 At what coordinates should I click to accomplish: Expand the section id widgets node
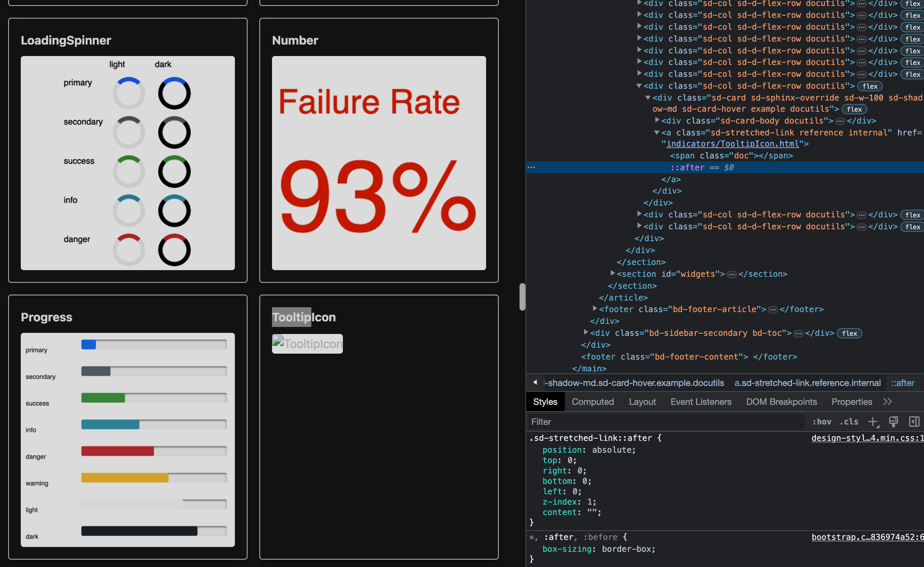pos(613,274)
